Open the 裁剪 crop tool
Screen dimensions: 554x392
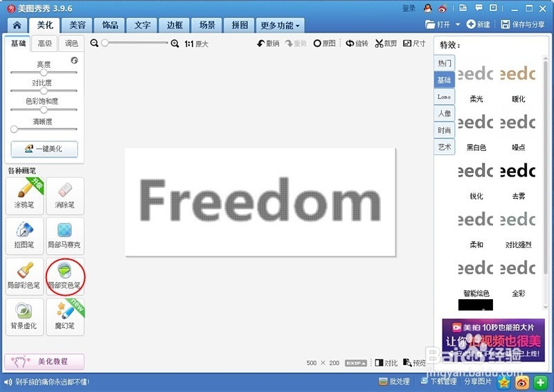point(386,44)
